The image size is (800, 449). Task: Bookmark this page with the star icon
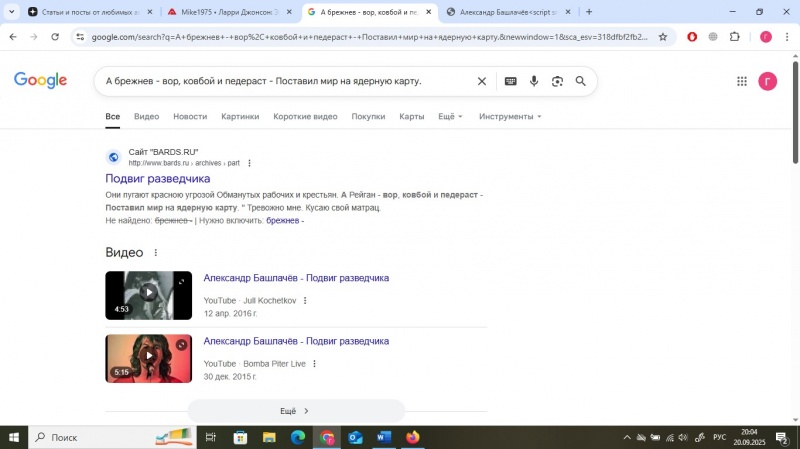pyautogui.click(x=663, y=37)
